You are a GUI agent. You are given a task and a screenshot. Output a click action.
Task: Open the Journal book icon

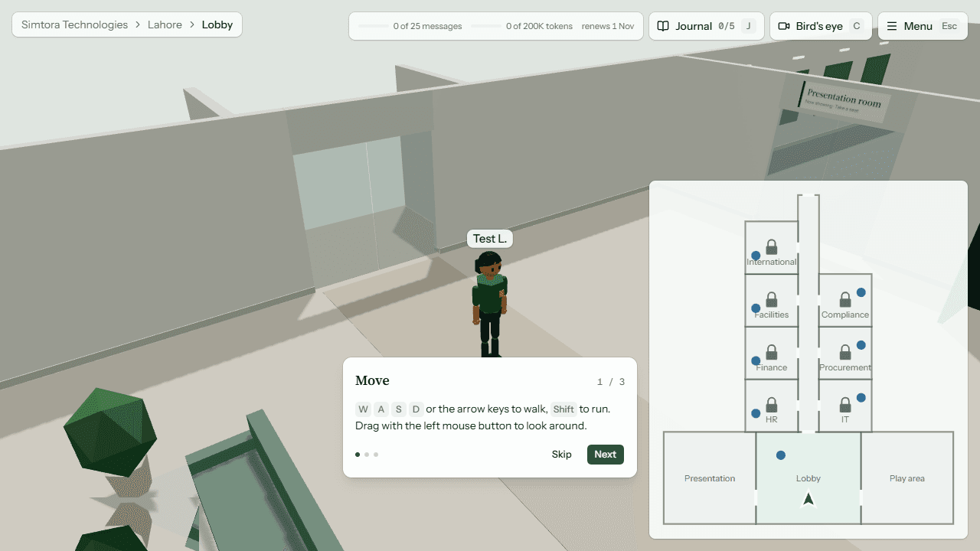pyautogui.click(x=663, y=26)
